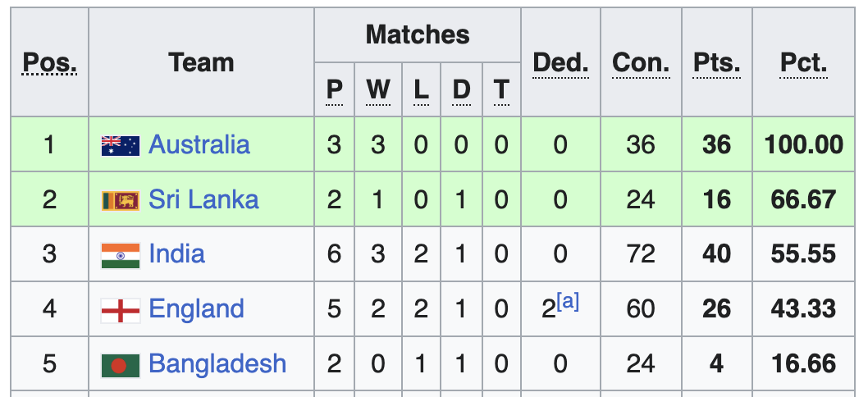
Task: Follow the India team link
Action: (x=176, y=254)
